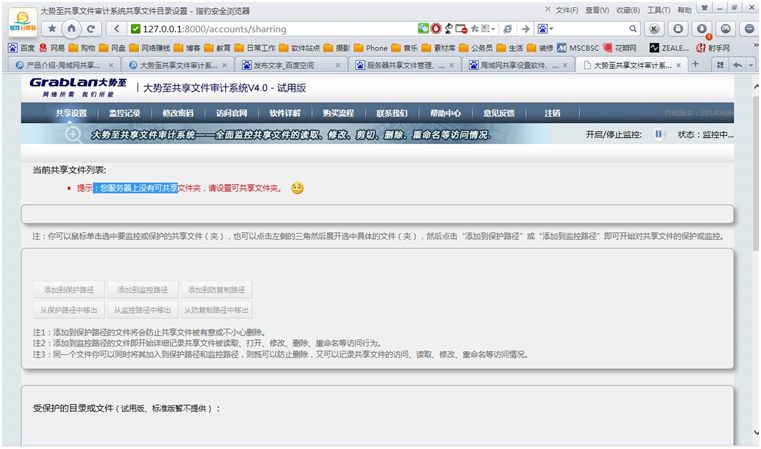Reload the page with the refresh icon
The image size is (761, 449).
click(x=92, y=29)
